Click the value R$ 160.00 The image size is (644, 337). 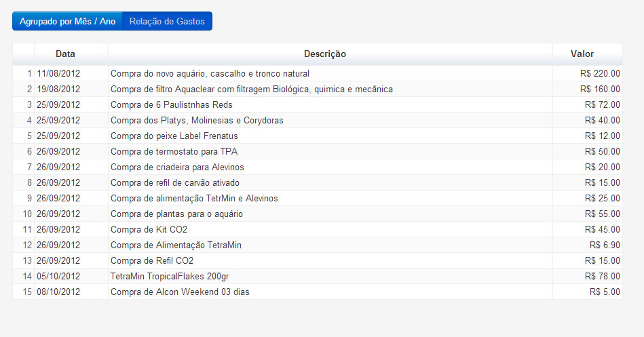[x=600, y=90]
